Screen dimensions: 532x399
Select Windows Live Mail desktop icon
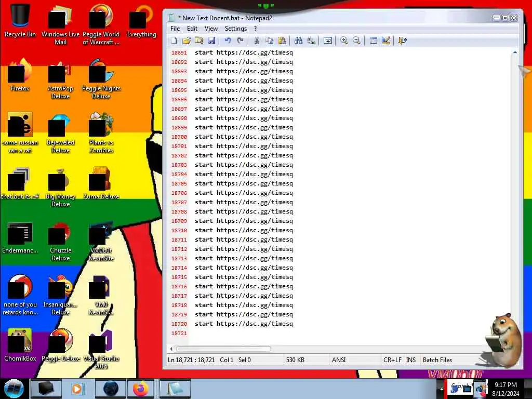[60, 24]
